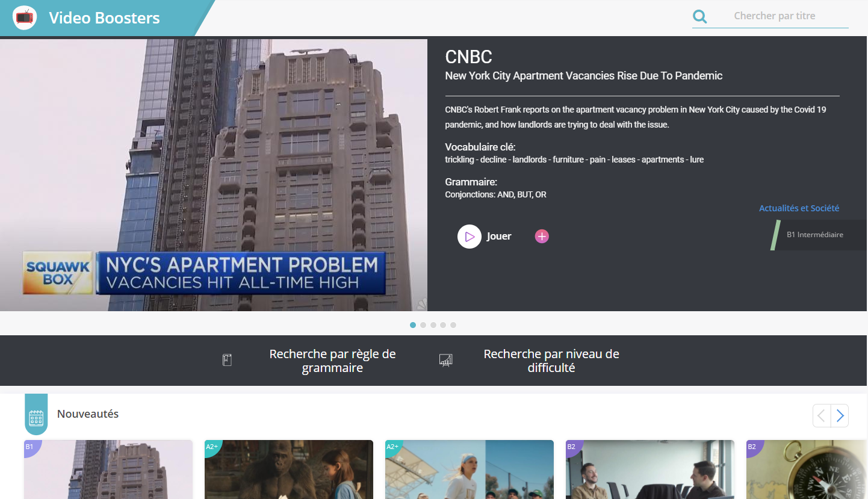Image resolution: width=868 pixels, height=499 pixels.
Task: Play the CNBC video with Jouer button
Action: pyautogui.click(x=485, y=237)
